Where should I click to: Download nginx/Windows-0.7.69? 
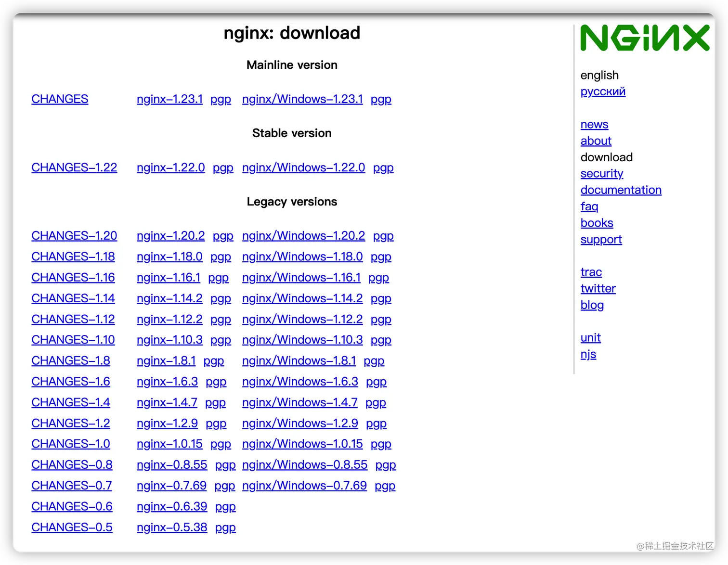click(x=304, y=486)
